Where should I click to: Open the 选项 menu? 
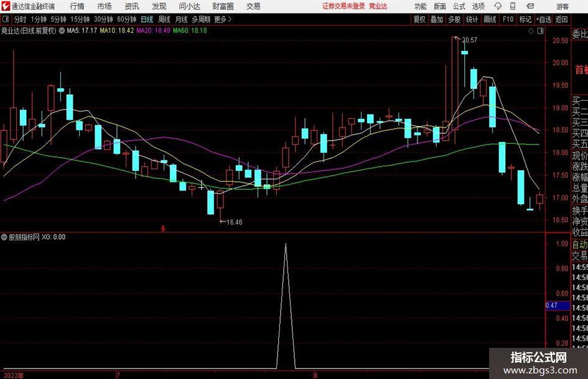coord(478,6)
